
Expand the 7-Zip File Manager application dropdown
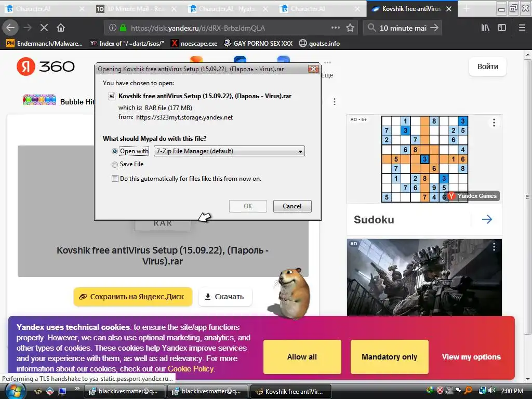click(x=229, y=151)
